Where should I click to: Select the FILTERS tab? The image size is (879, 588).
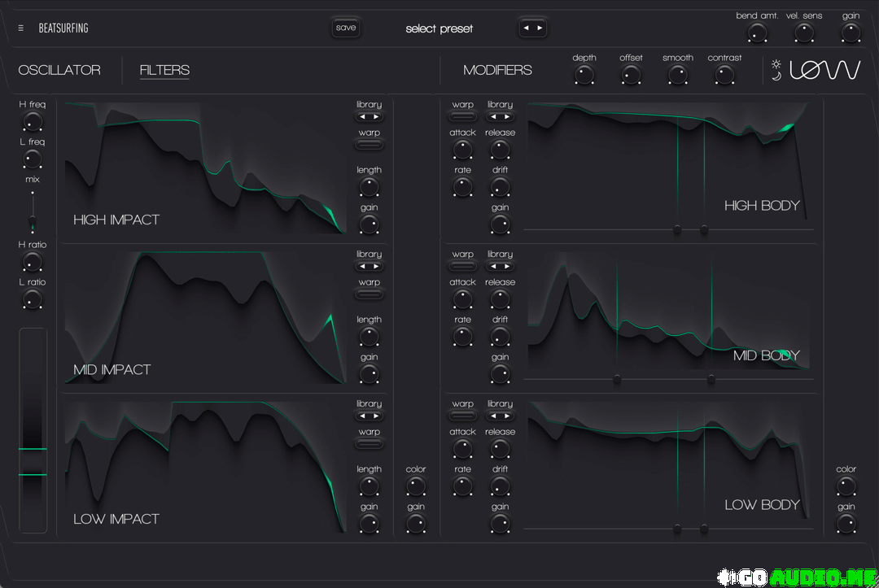coord(164,71)
